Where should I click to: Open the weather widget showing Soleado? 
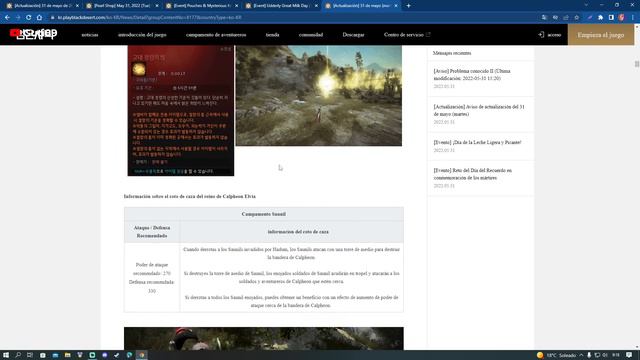(556, 355)
